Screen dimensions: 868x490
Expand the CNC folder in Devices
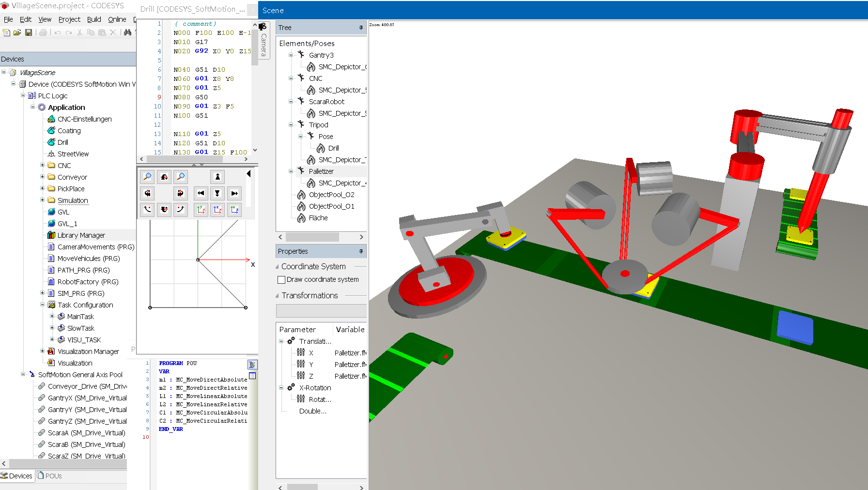pyautogui.click(x=42, y=165)
